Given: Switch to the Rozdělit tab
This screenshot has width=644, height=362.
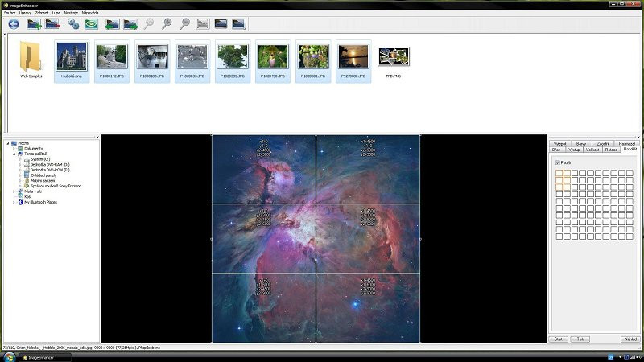Looking at the screenshot, I should coord(630,150).
